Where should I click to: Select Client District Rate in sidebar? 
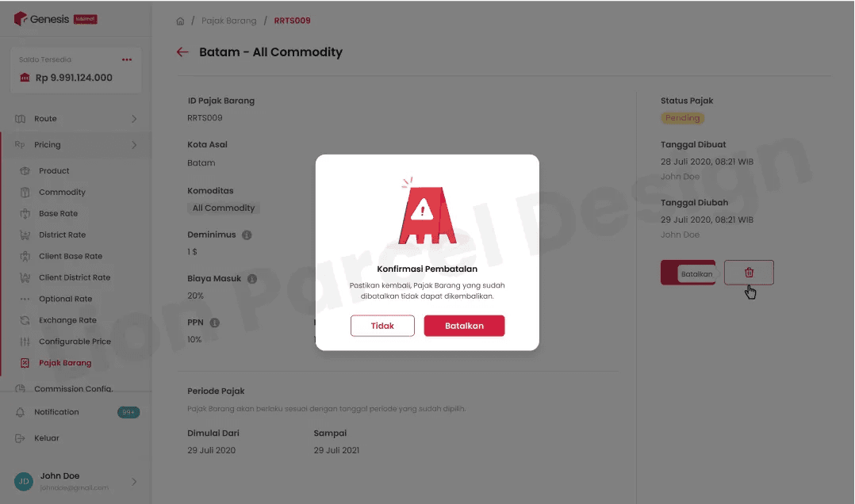[75, 278]
